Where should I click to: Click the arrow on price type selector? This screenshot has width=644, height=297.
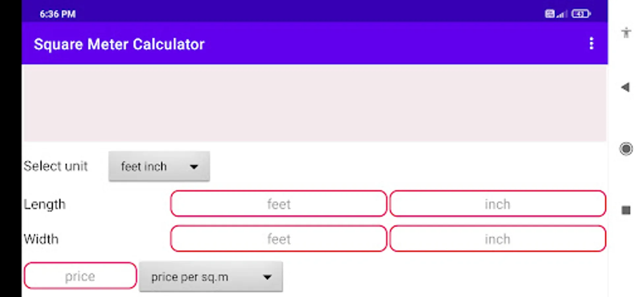[x=267, y=277]
